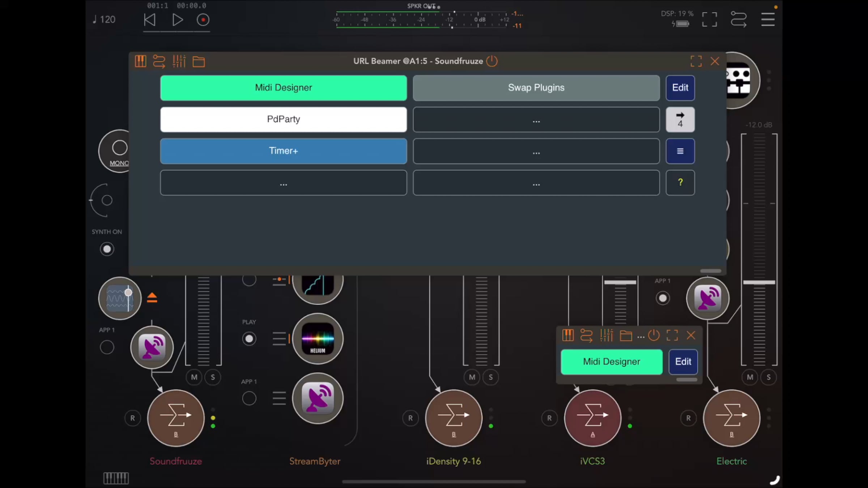Enable record R on iVCS3 channel
The height and width of the screenshot is (488, 868).
tap(549, 418)
